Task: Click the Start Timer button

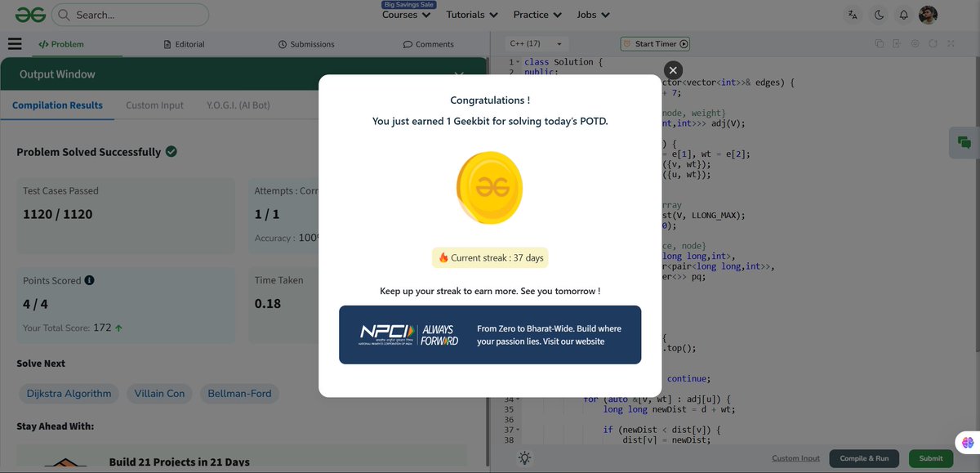Action: point(656,44)
